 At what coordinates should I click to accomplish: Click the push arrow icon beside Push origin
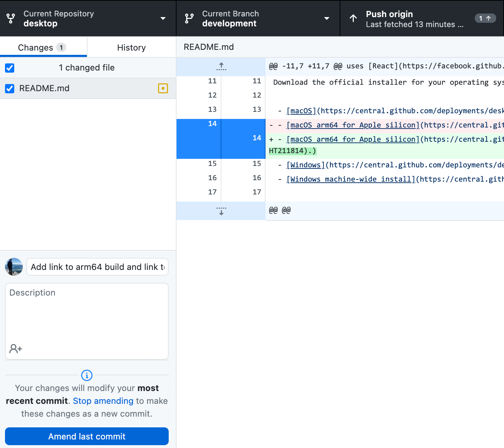click(353, 19)
